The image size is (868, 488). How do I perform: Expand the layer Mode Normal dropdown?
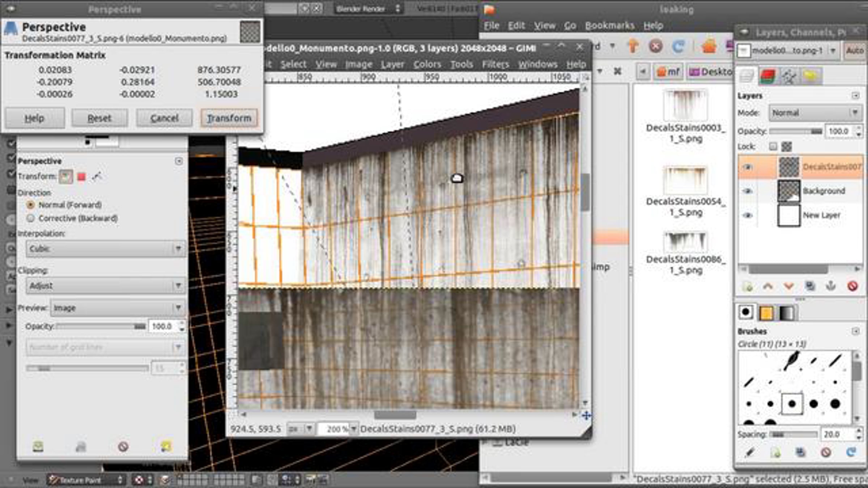pyautogui.click(x=815, y=113)
